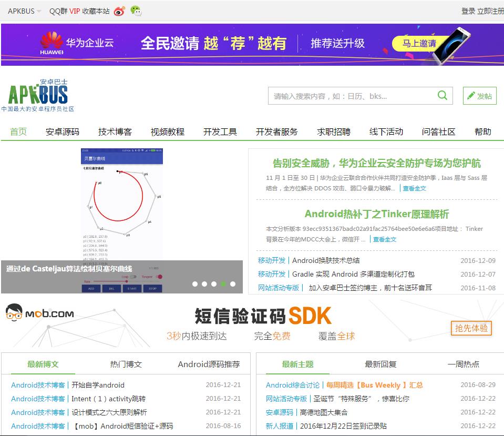Image resolution: width=504 pixels, height=436 pixels.
Task: Open 技术博客 navigation item
Action: pos(115,131)
